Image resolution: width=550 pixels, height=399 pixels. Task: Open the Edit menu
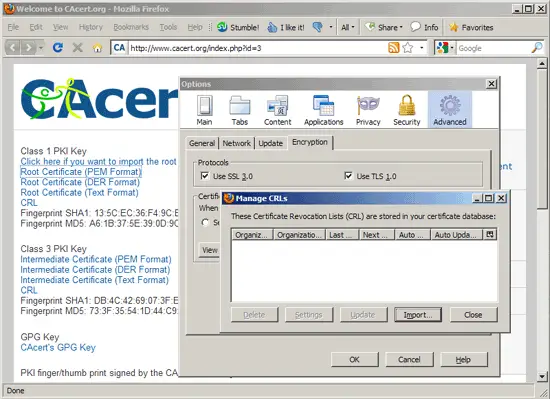[x=36, y=27]
